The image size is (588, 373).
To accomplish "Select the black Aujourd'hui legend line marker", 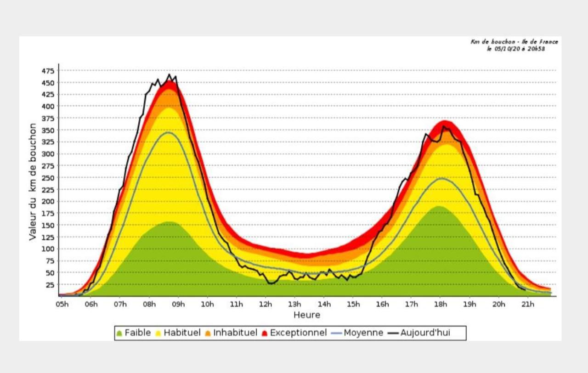I will (393, 333).
